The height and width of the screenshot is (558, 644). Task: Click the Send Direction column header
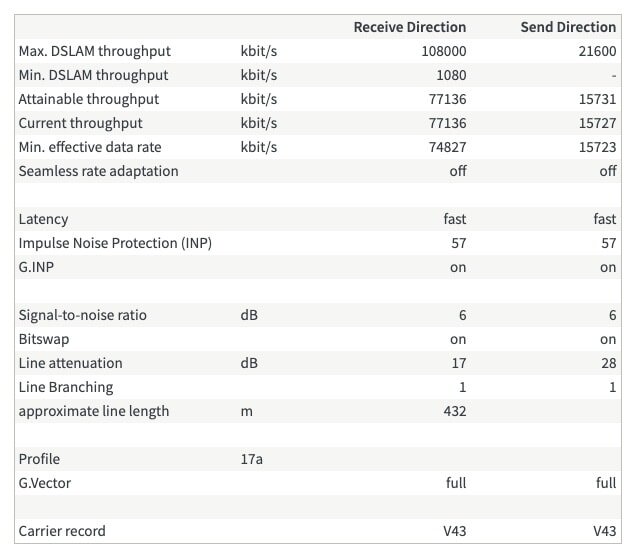point(568,27)
